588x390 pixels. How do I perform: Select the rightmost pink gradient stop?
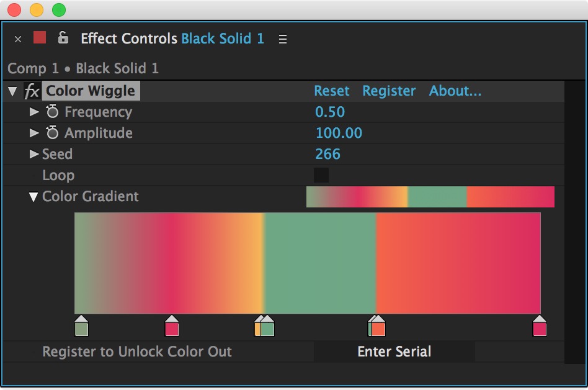[x=539, y=326]
